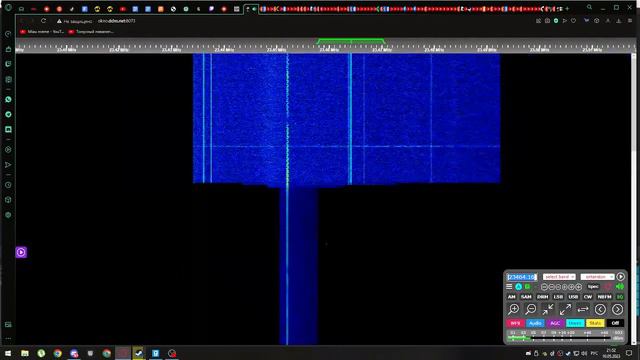Click the rightmost frequency step-up circle button

coord(578,287)
